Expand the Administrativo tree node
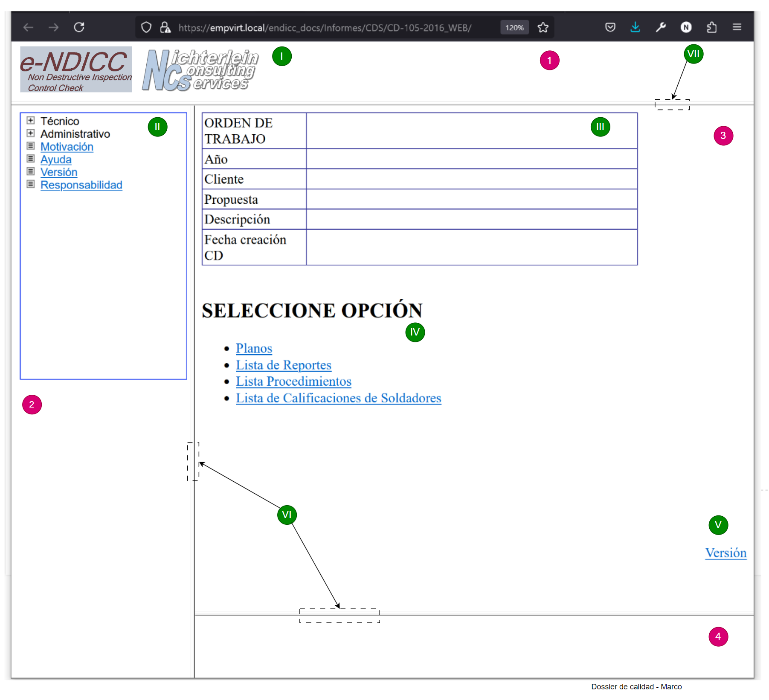 [31, 133]
